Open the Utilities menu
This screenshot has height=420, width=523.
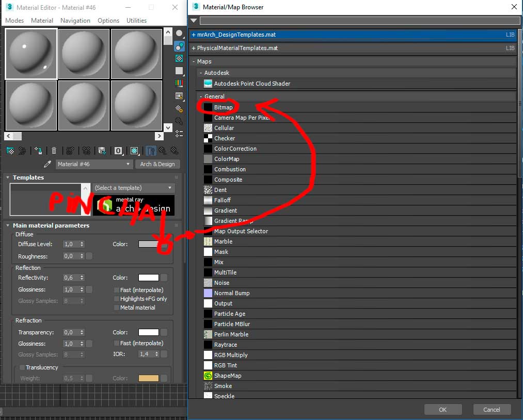click(x=136, y=21)
